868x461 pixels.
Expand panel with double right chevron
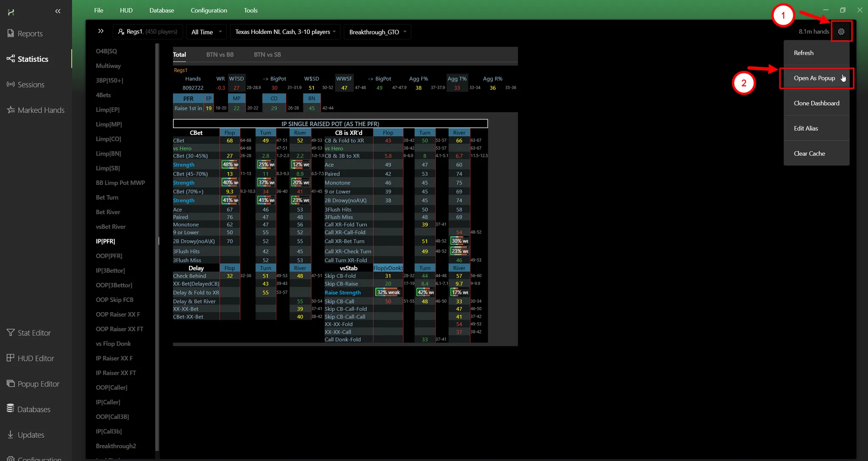pos(100,31)
